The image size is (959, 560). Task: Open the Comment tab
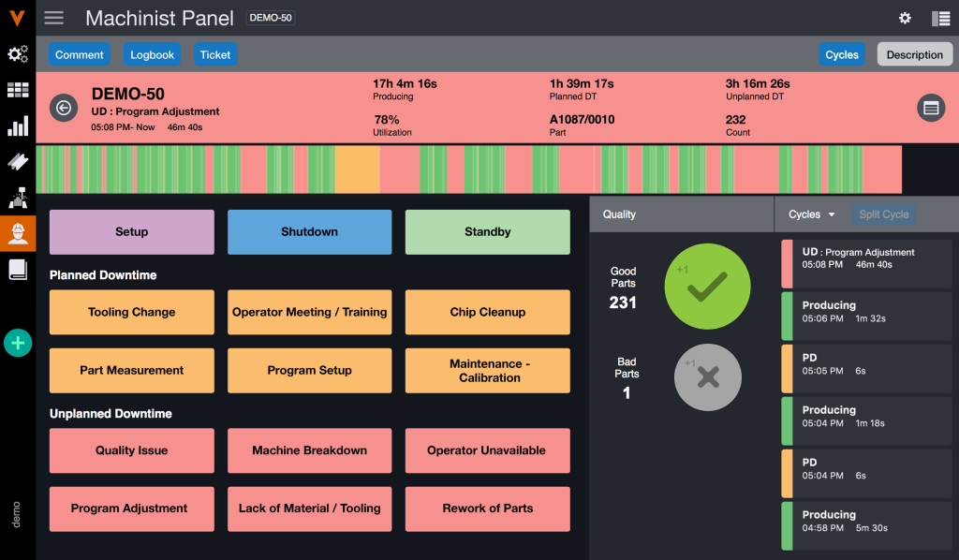coord(79,54)
